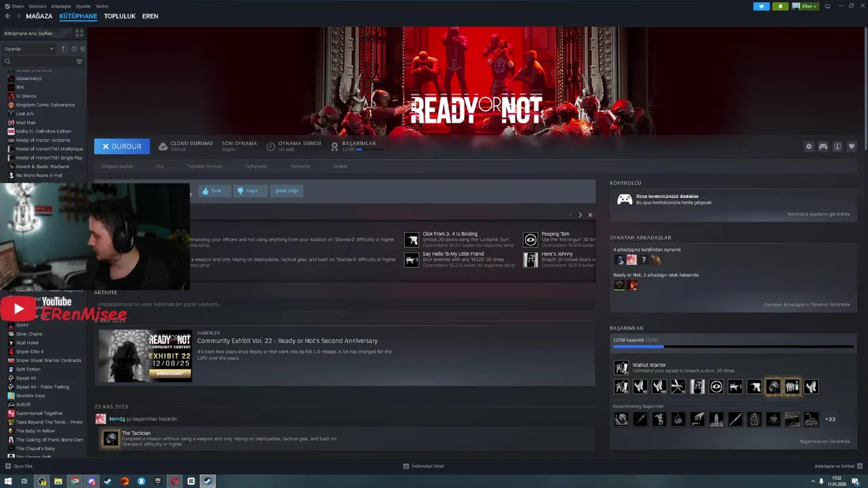Select Kingdom Come: Deliverance in library
Viewport: 868px width, 488px height.
click(x=45, y=105)
